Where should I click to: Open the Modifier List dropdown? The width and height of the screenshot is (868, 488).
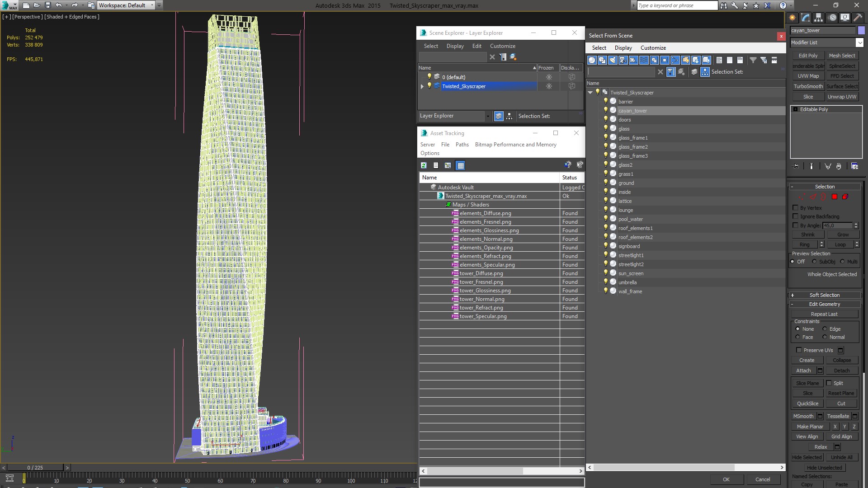click(859, 42)
